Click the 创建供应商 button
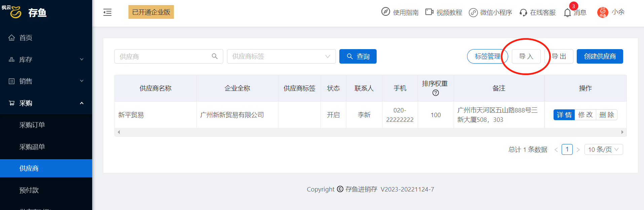This screenshot has height=210, width=644. [600, 57]
